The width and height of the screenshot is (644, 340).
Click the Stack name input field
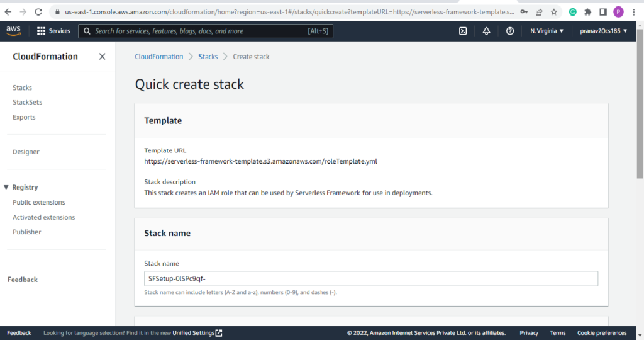[371, 279]
